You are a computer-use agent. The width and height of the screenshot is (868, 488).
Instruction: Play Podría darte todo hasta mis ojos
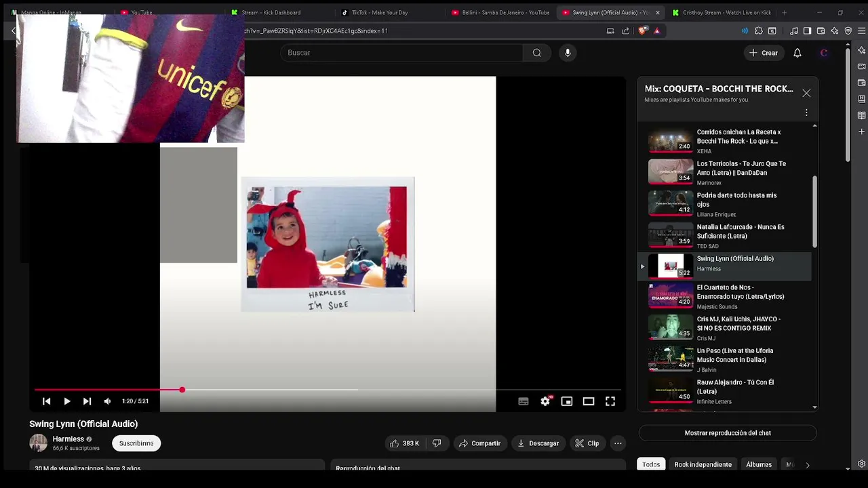[724, 204]
